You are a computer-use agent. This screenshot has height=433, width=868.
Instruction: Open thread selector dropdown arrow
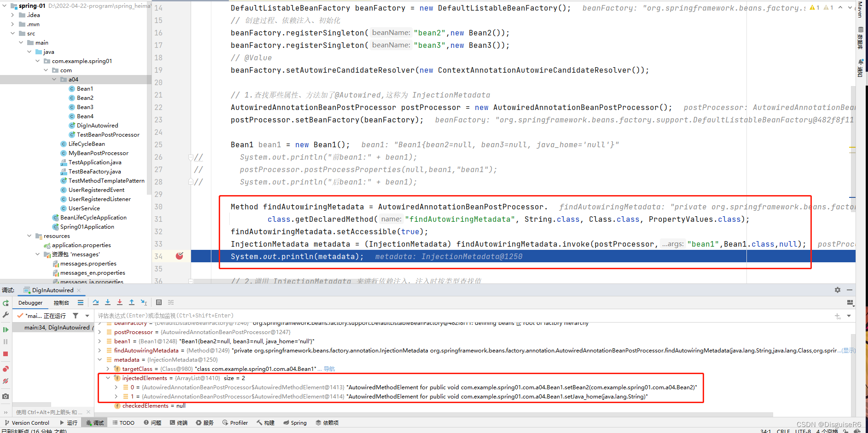[87, 316]
